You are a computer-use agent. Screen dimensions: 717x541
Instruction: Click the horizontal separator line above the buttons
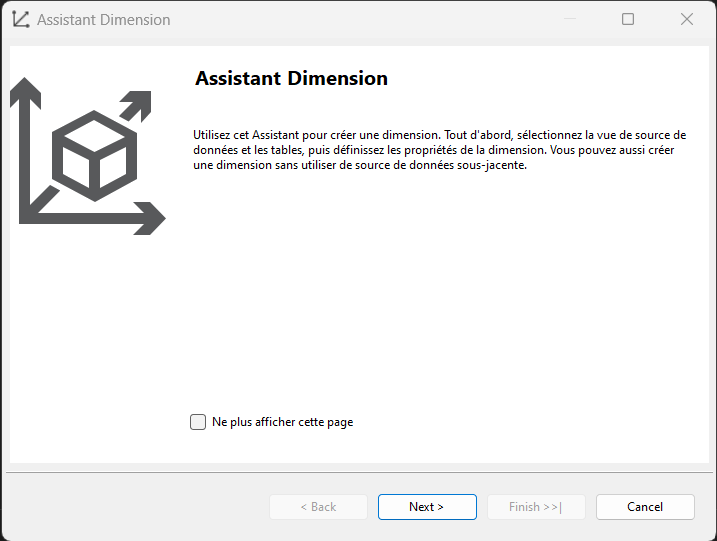[x=359, y=472]
